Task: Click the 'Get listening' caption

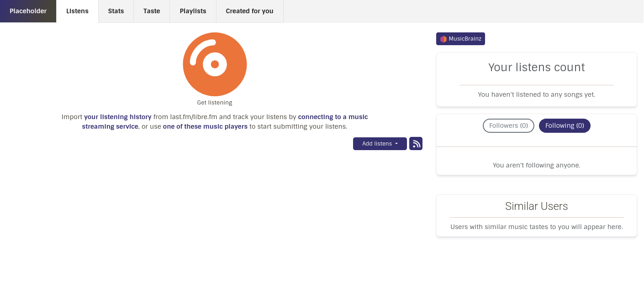Action: pos(215,103)
